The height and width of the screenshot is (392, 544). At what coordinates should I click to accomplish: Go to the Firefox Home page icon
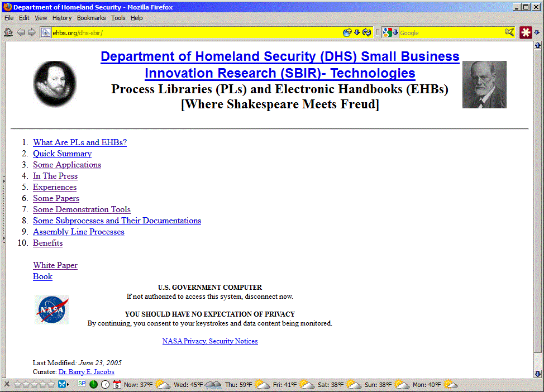pos(8,32)
